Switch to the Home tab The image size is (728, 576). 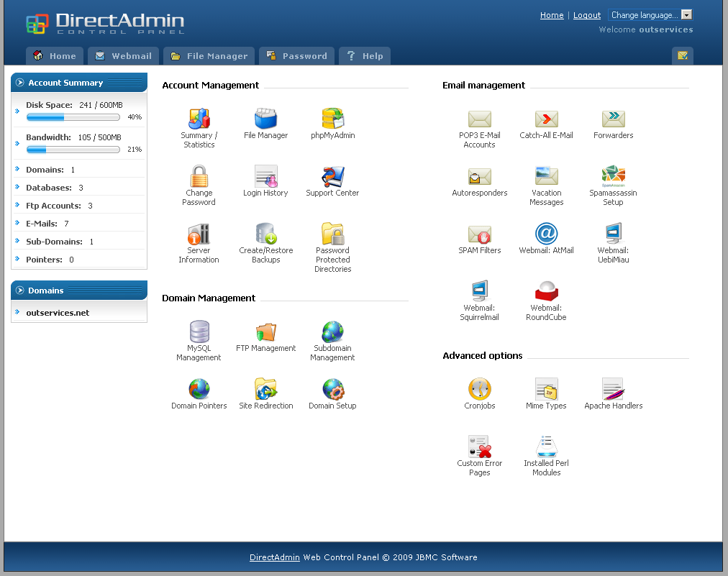(x=55, y=56)
